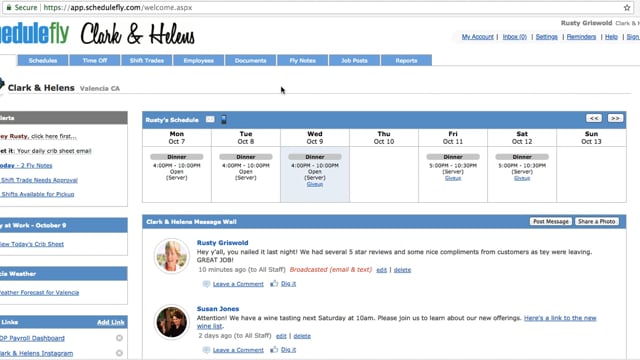Open the Helens Instagram link

[x=36, y=353]
